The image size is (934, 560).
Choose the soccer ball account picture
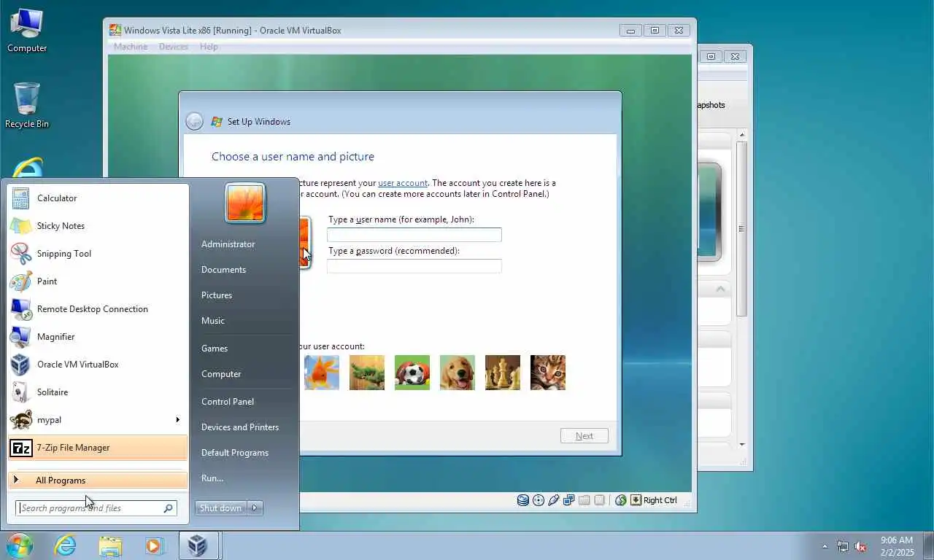(x=412, y=373)
